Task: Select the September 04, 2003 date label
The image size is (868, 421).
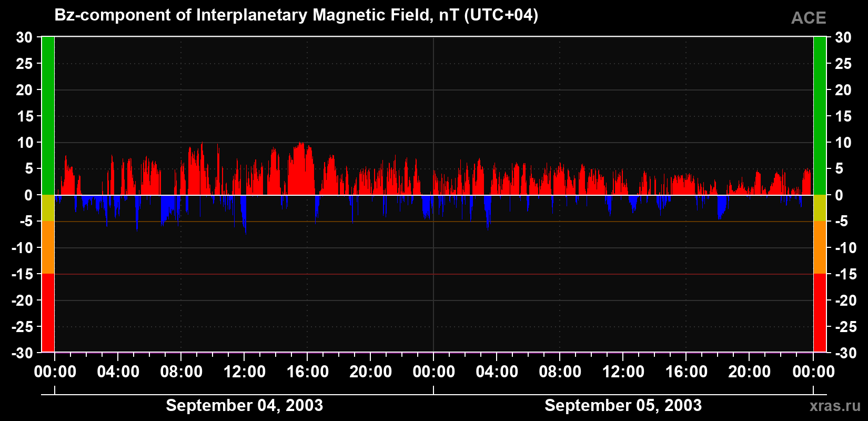Action: [x=244, y=405]
